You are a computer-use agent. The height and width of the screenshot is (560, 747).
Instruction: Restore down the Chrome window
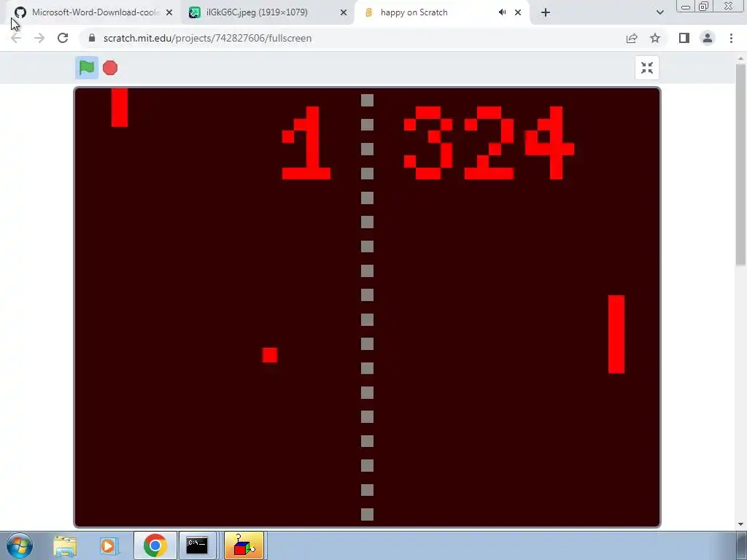(x=704, y=7)
